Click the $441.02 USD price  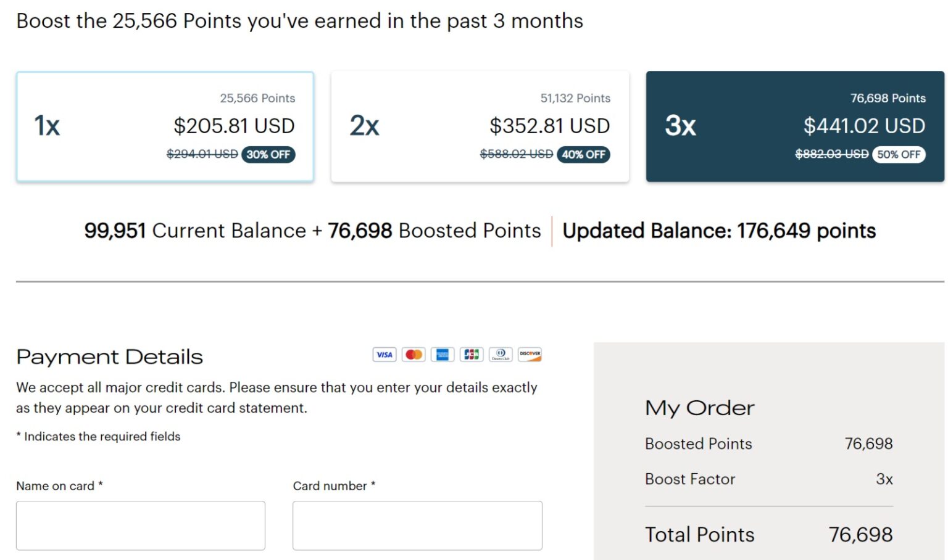point(864,126)
